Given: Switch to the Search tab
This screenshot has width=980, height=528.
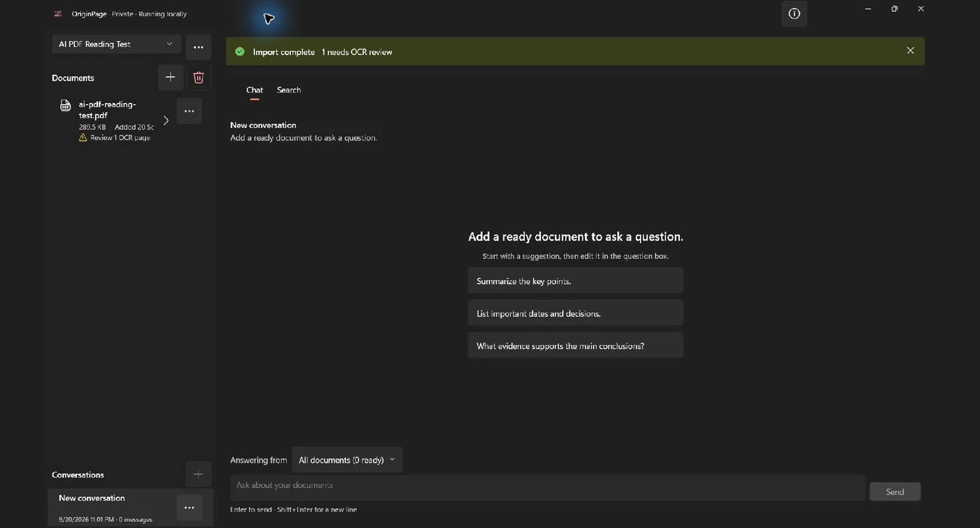Looking at the screenshot, I should [x=288, y=90].
